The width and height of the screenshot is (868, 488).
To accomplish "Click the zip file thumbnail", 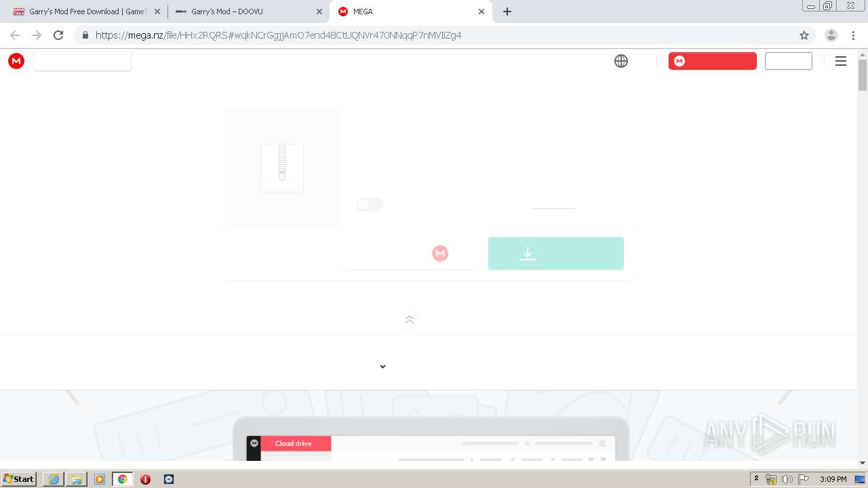I will [x=282, y=167].
